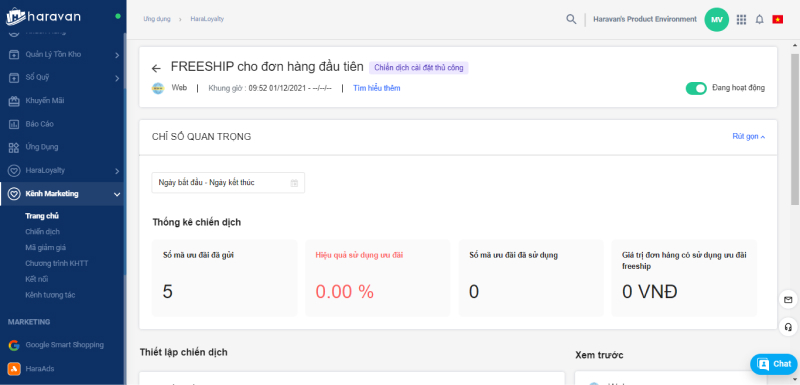Click the Hiệu quả sử dụng ưu đãi card
Viewport: 800px width, 385px height.
point(378,278)
